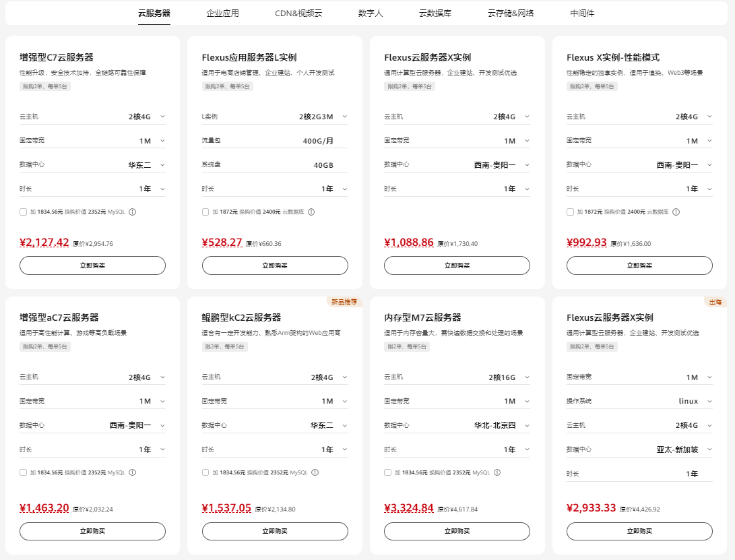Open 数据中心 华北-北京四 dropdown

[x=457, y=425]
